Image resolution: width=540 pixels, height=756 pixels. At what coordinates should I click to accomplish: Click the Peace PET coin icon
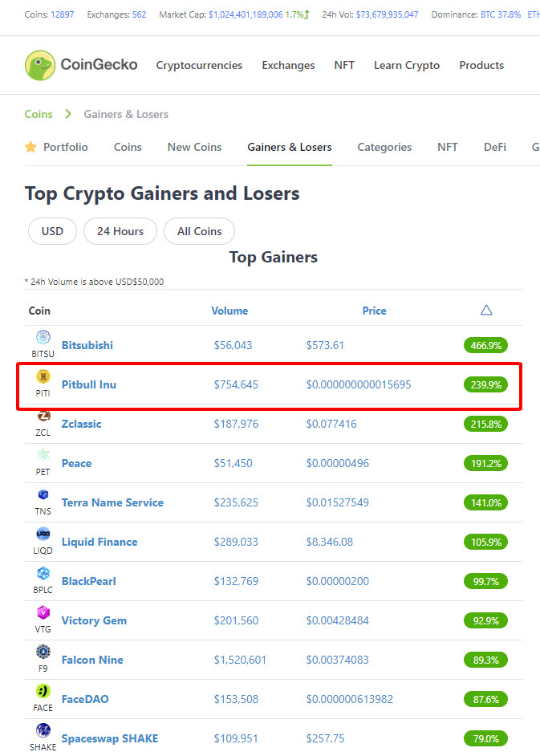pyautogui.click(x=43, y=455)
